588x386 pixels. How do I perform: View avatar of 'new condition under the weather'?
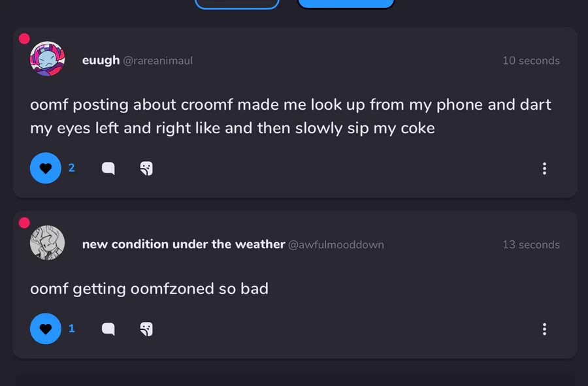click(47, 243)
